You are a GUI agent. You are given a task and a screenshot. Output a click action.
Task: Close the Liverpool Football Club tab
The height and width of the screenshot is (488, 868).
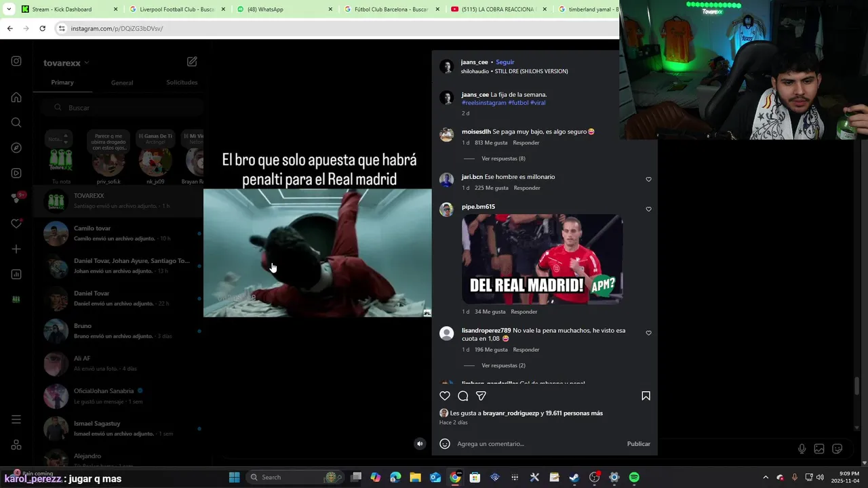click(x=223, y=9)
